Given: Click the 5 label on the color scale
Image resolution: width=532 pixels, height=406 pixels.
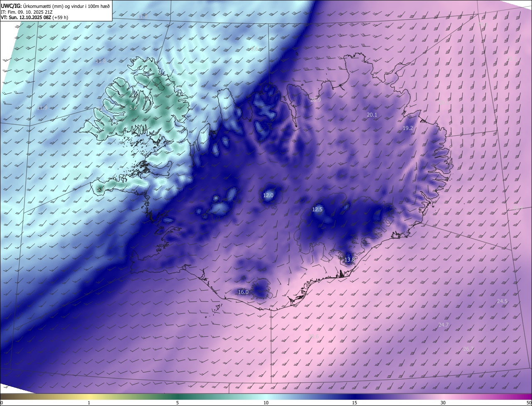Looking at the screenshot, I should tap(177, 403).
